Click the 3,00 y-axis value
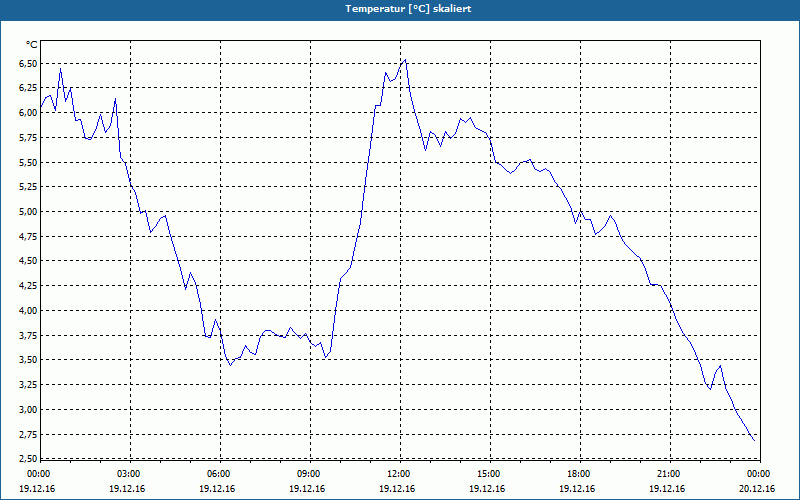Image resolution: width=800 pixels, height=500 pixels. (x=28, y=410)
